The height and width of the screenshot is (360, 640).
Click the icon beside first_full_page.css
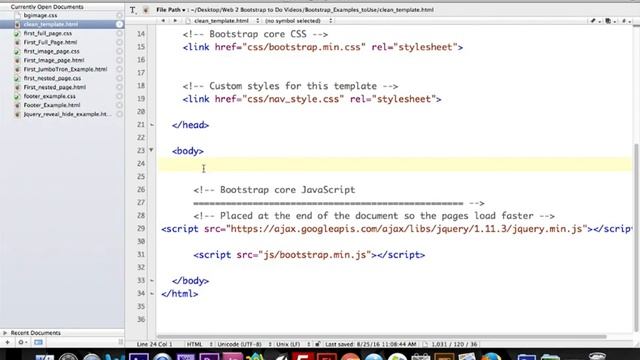tap(17, 33)
